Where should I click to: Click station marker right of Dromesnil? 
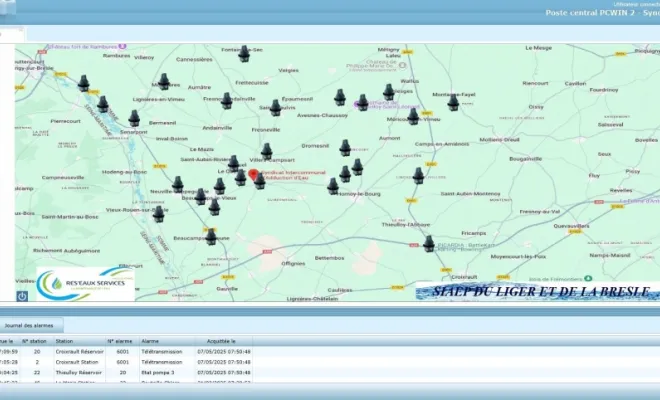[345, 148]
